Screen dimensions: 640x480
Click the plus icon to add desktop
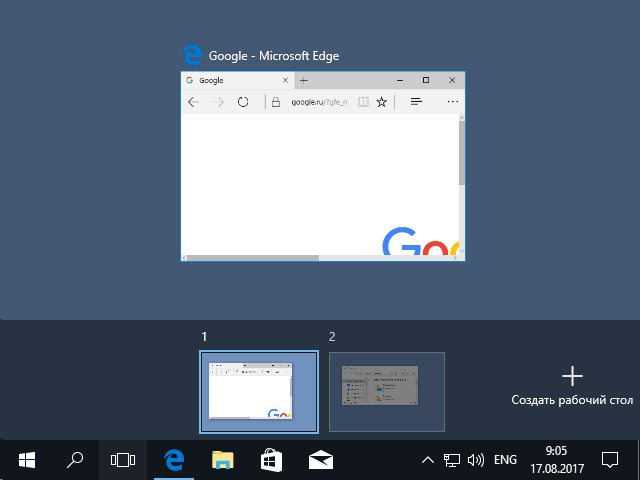572,376
